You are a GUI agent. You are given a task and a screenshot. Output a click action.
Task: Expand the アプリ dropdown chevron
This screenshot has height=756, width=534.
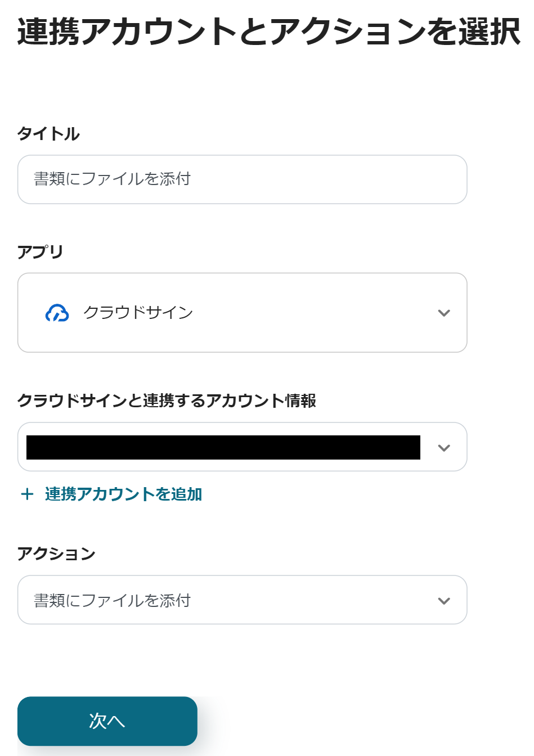tap(444, 313)
